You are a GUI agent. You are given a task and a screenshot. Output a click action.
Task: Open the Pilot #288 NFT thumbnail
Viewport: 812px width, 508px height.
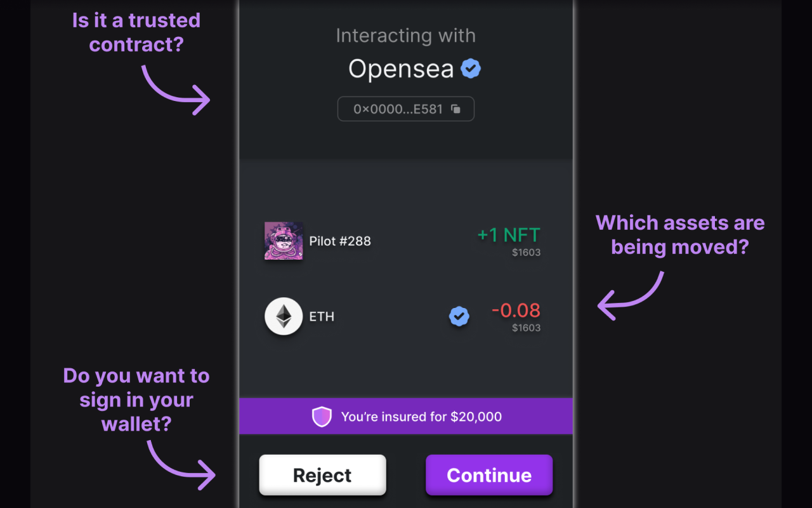tap(284, 241)
